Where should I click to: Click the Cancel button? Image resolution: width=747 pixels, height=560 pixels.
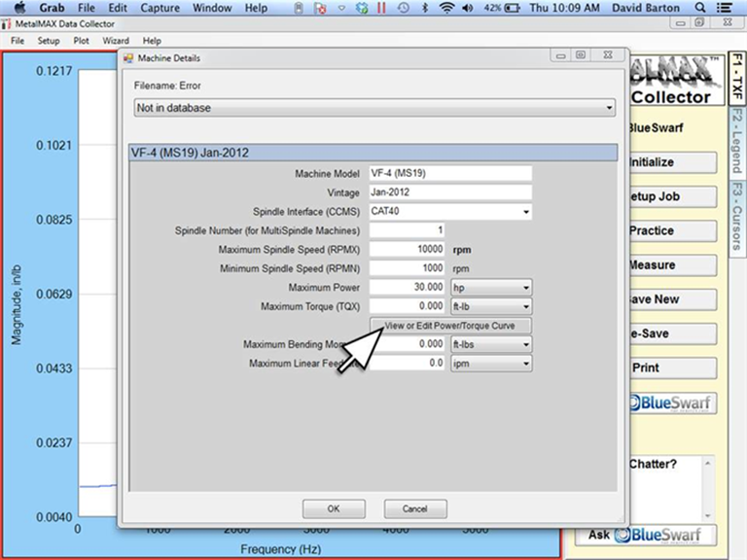tap(415, 508)
